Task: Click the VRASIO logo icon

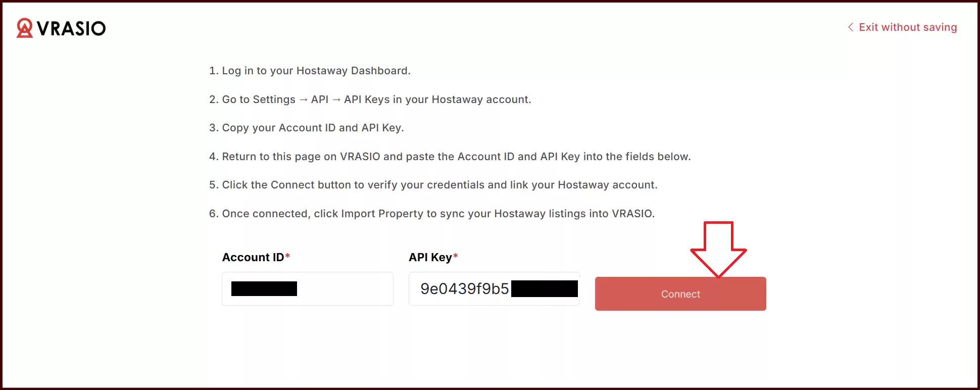Action: [x=24, y=28]
